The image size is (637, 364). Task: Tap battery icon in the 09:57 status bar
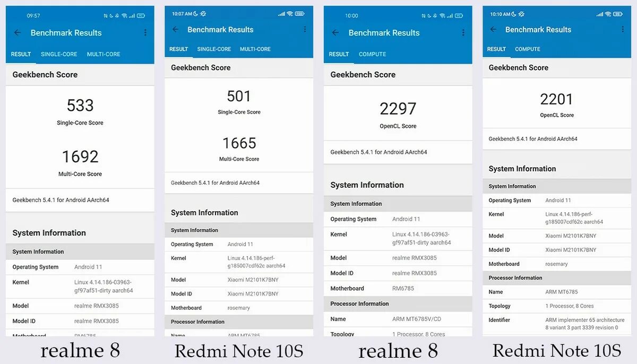[x=141, y=16]
